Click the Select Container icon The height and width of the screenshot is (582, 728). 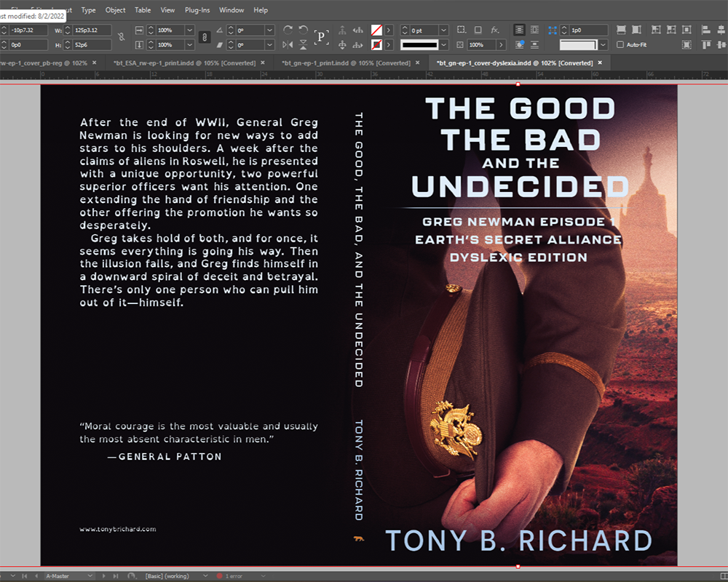[342, 30]
